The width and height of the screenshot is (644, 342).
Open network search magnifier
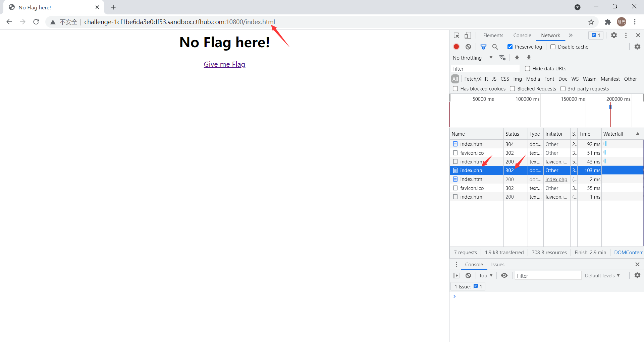coord(495,47)
